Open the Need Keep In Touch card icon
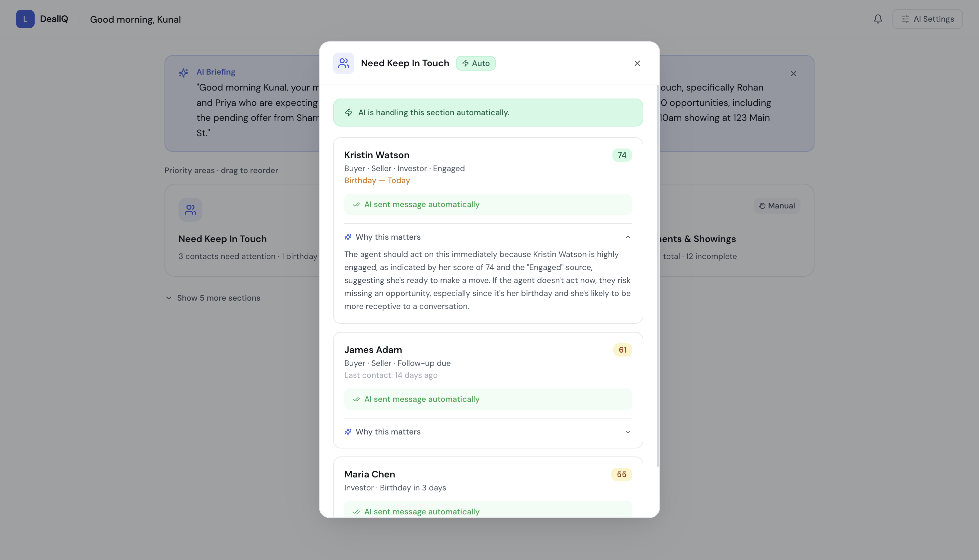 (190, 210)
